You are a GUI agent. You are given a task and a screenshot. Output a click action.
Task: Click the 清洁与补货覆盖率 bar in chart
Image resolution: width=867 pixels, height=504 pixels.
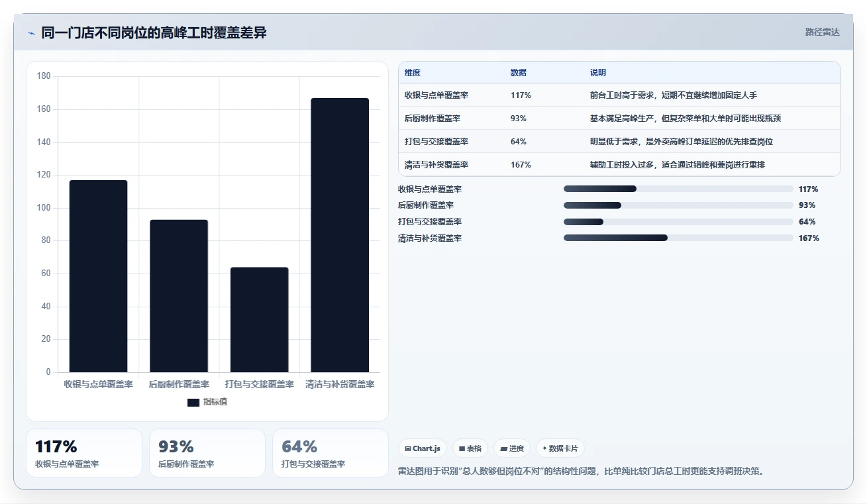[x=340, y=235]
